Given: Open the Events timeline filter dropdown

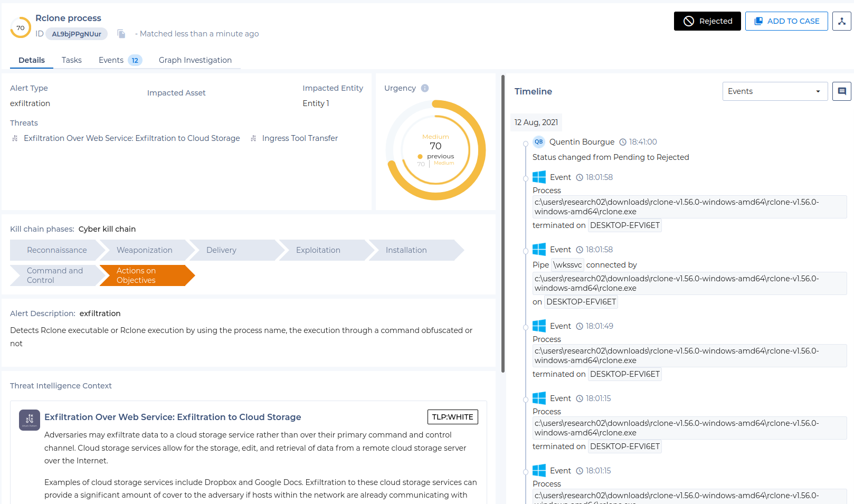Looking at the screenshot, I should pyautogui.click(x=775, y=91).
